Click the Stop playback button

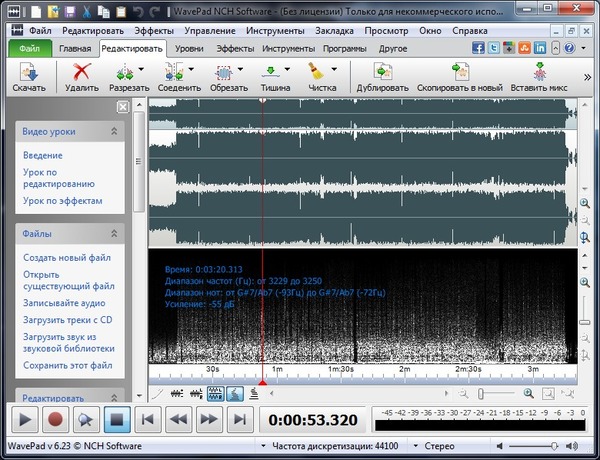point(117,420)
